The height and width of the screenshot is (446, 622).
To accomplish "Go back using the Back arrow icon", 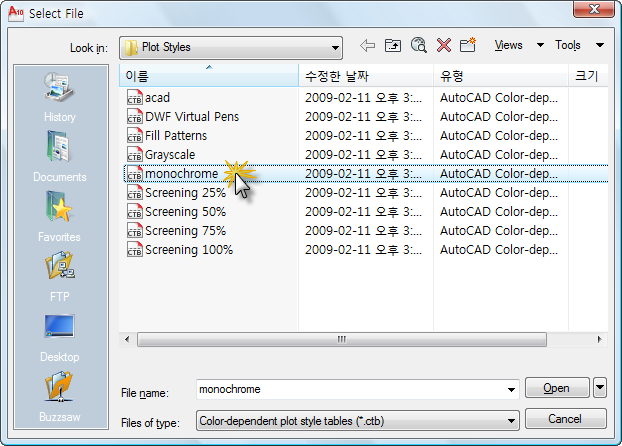I will pyautogui.click(x=367, y=46).
